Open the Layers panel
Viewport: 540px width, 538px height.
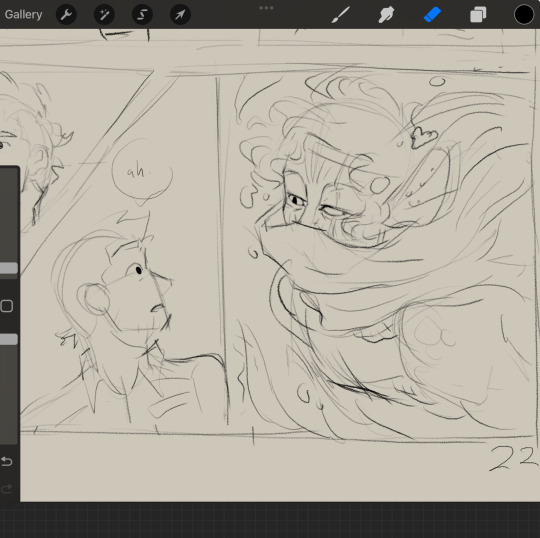478,15
